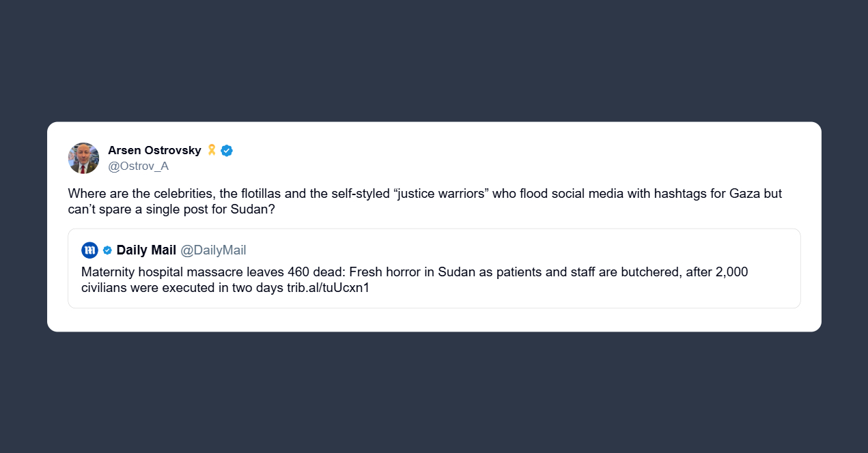868x453 pixels.
Task: Click the word "Gaza" in the tweet
Action: [x=744, y=194]
